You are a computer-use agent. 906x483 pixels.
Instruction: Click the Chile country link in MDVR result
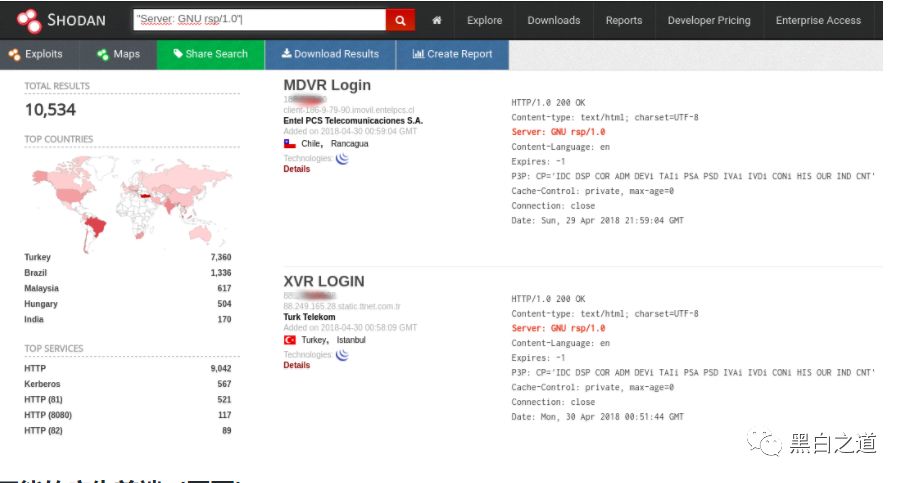click(x=311, y=144)
